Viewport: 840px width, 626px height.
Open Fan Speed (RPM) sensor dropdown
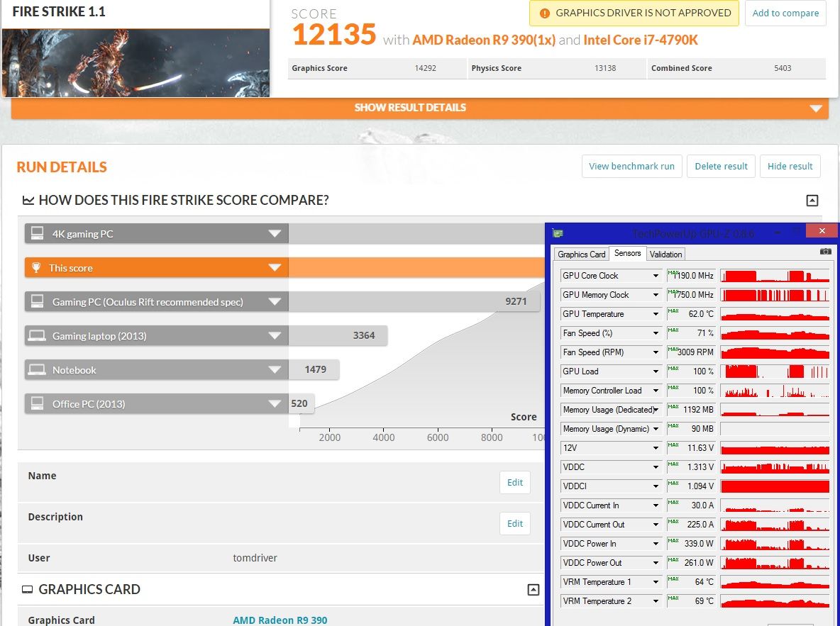pos(655,352)
